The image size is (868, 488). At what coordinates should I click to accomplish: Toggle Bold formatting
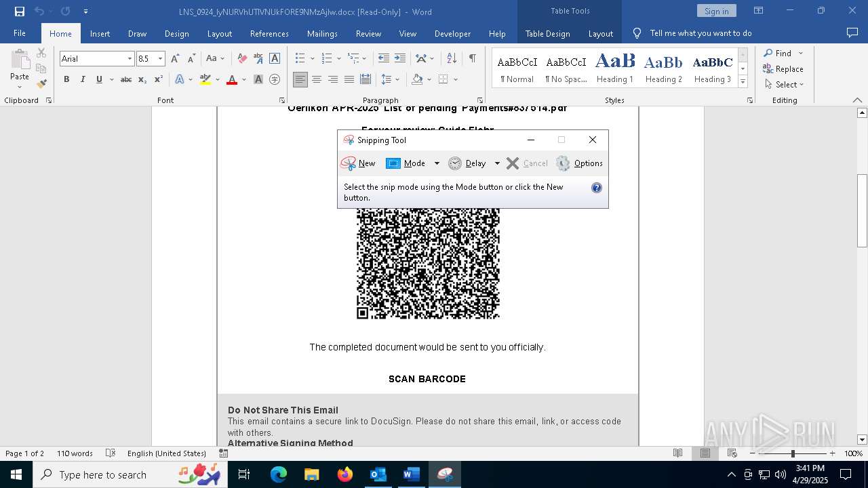tap(66, 79)
